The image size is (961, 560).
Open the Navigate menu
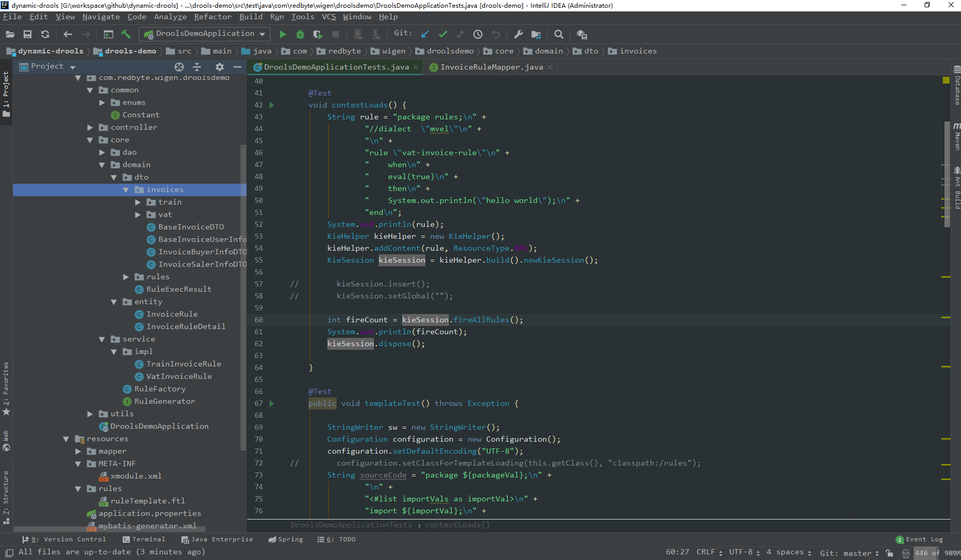(x=101, y=17)
